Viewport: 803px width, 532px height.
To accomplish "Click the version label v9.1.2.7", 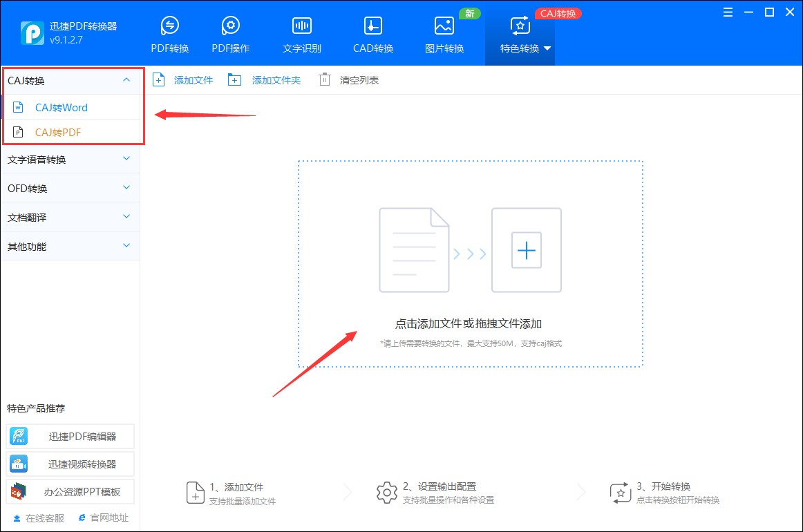I will pyautogui.click(x=66, y=40).
